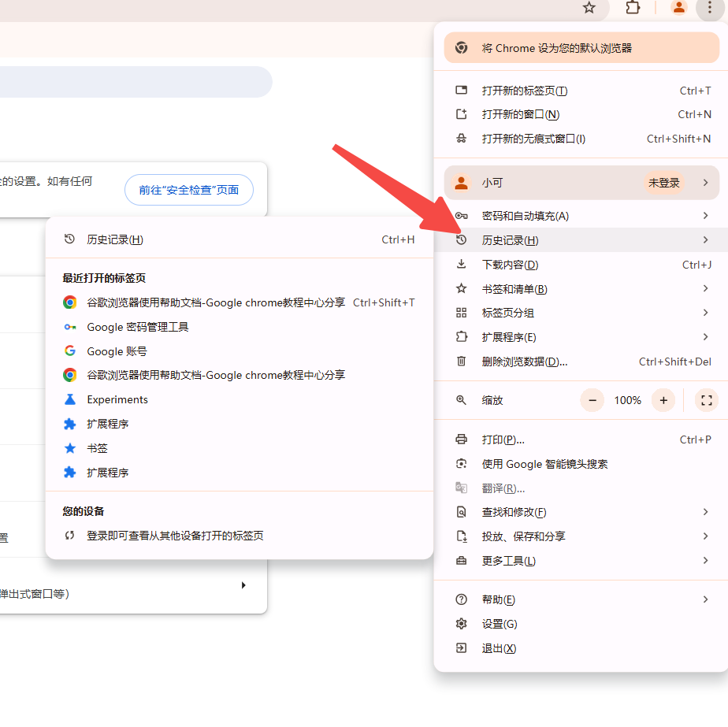Reopen Experiments recent tab
Viewport: 728px width, 727px height.
tap(239, 399)
